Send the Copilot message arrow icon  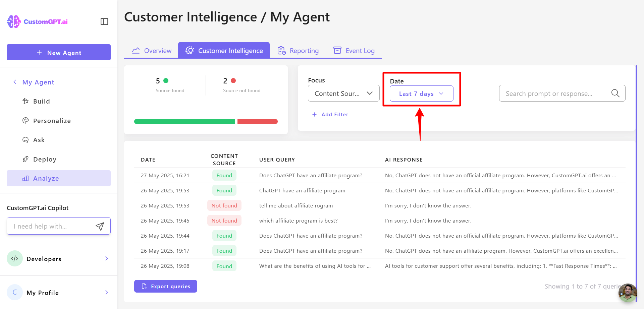point(100,226)
